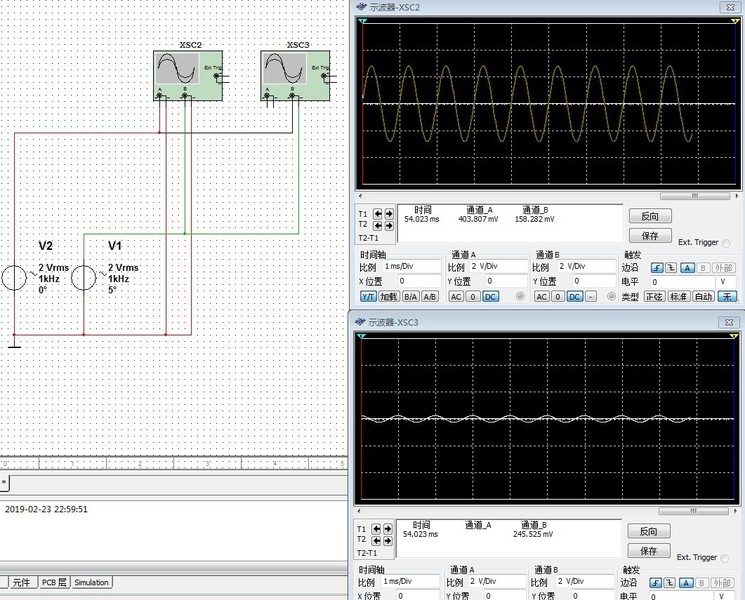Switch to the PCB 层 tab

click(x=54, y=582)
